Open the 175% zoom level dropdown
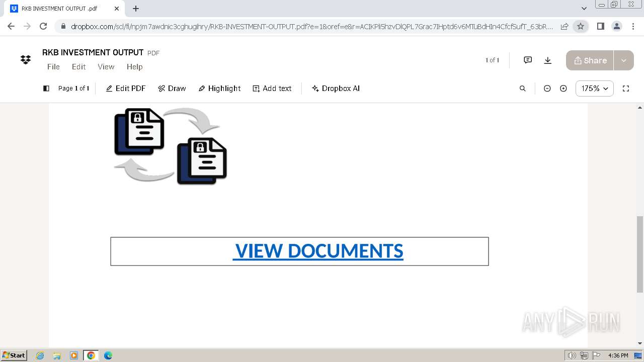This screenshot has width=644, height=362. click(x=595, y=88)
